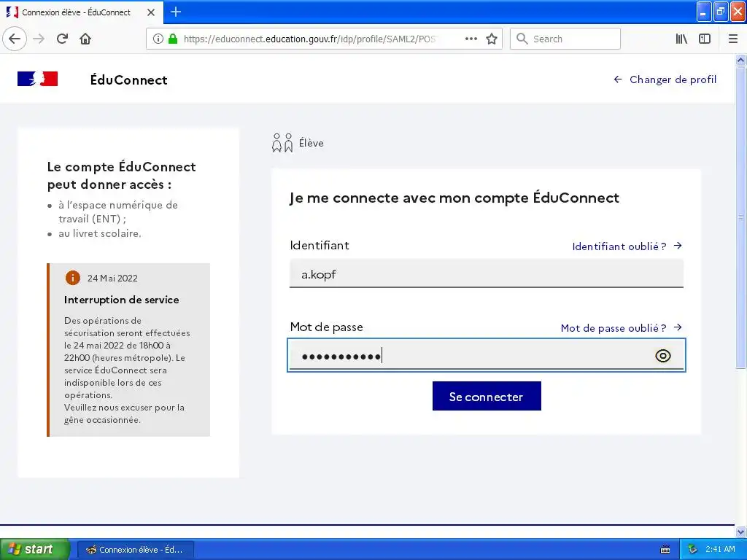Click the scrollbar up arrow
Viewport: 747px width, 560px height.
click(x=740, y=60)
